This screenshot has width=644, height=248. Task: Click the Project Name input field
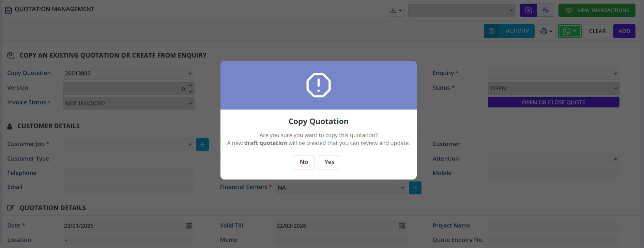click(553, 226)
